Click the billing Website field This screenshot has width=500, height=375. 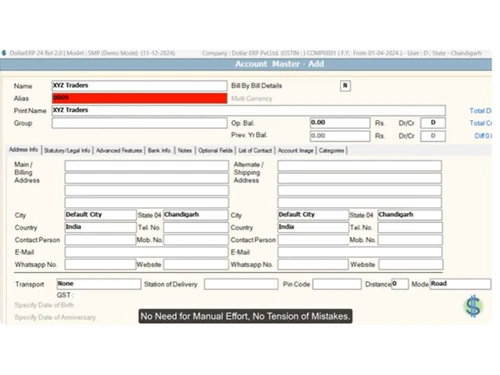tap(196, 264)
